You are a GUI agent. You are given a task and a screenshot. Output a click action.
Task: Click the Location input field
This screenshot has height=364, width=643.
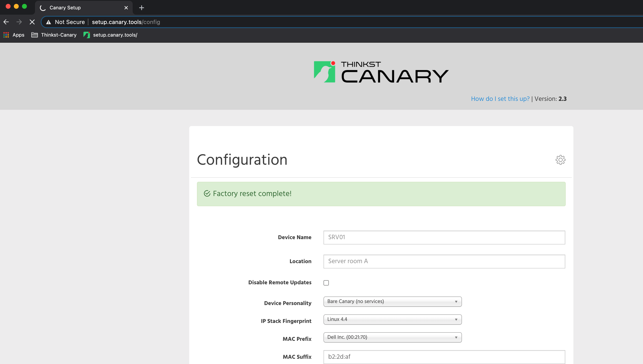444,261
